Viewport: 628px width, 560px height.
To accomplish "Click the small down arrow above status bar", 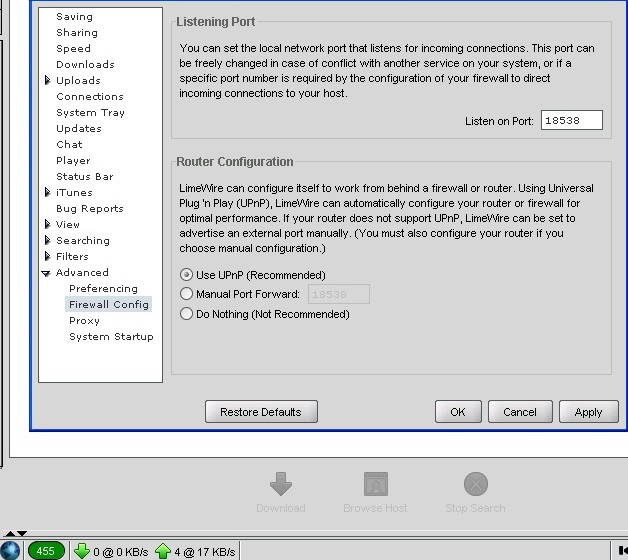I will [x=22, y=533].
